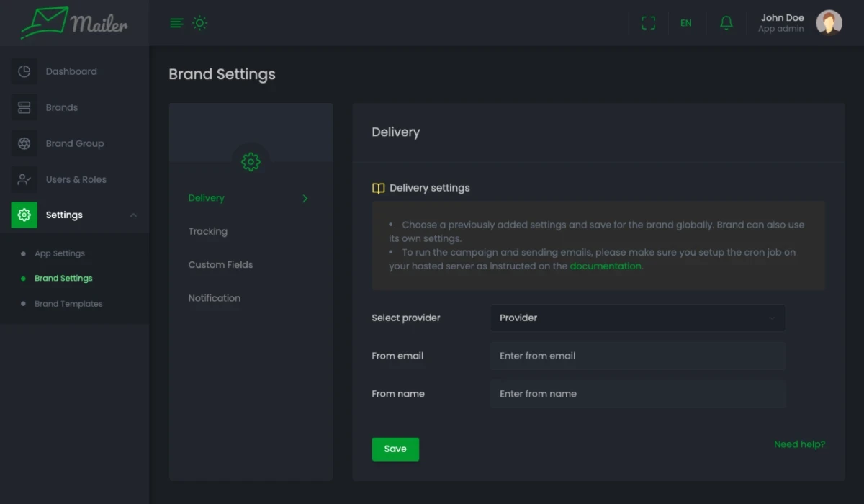
Task: Collapse the Settings sidebar menu chevron
Action: tap(133, 215)
